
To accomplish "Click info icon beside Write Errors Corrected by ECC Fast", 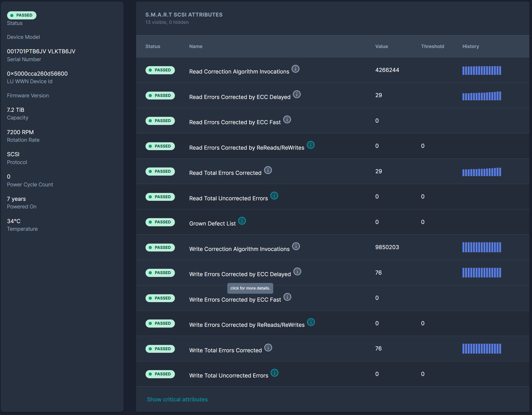I will [287, 297].
